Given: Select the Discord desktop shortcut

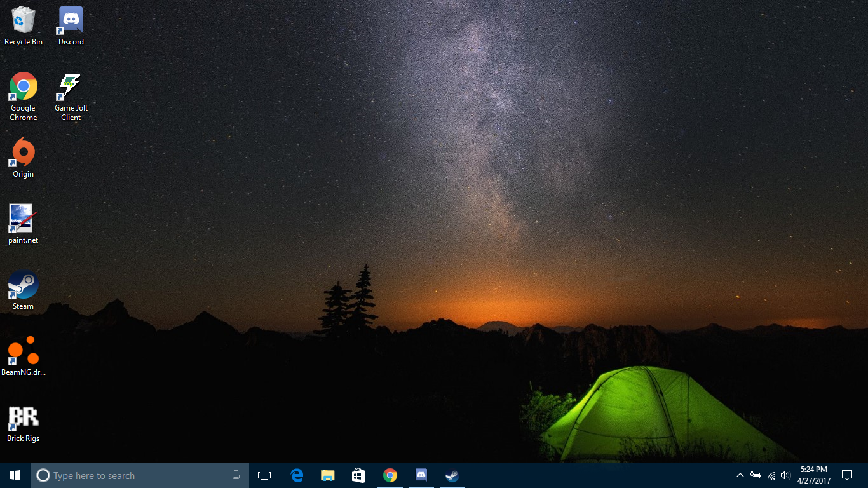Looking at the screenshot, I should [x=71, y=26].
